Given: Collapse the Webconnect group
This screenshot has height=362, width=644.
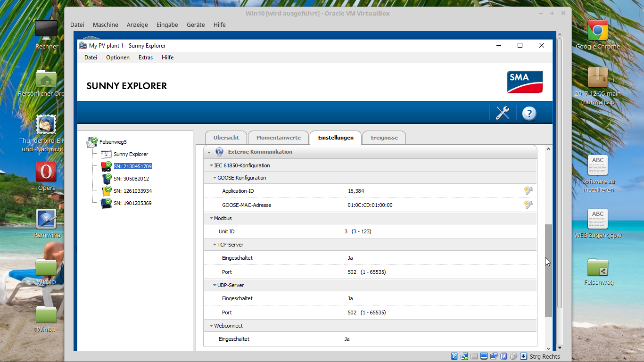Looking at the screenshot, I should 211,326.
